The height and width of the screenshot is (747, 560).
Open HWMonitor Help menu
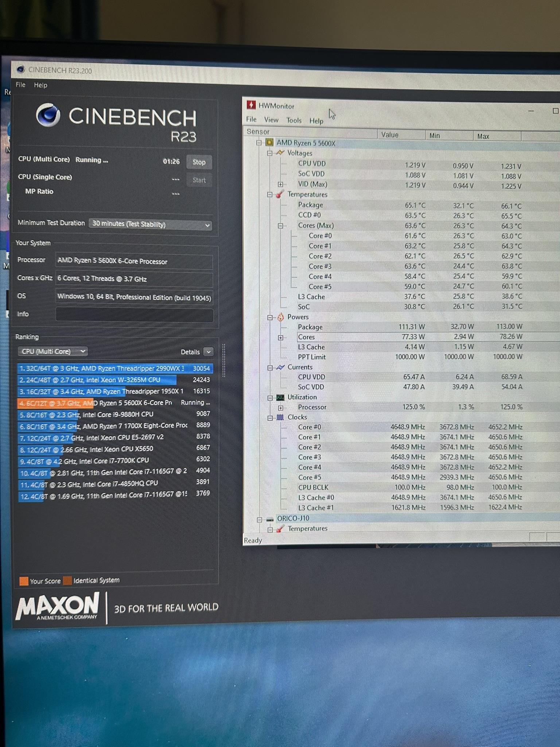tap(316, 121)
